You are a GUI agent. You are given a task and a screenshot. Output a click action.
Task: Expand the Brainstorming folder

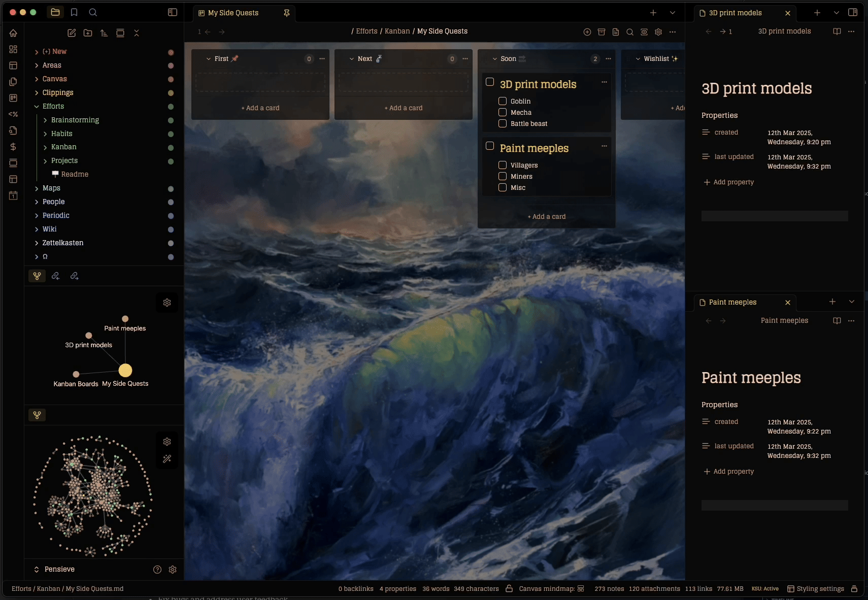pos(45,120)
